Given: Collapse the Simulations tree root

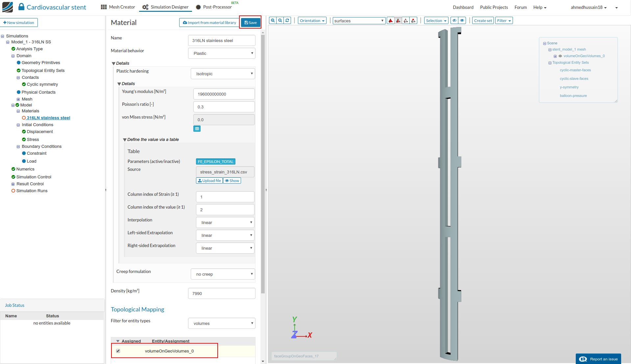Looking at the screenshot, I should pyautogui.click(x=3, y=36).
